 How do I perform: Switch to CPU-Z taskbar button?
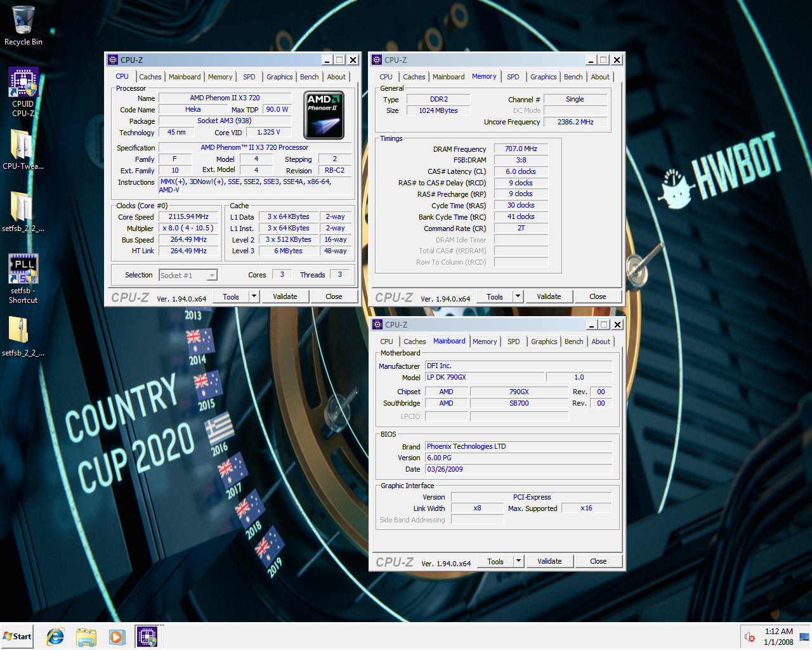[147, 637]
